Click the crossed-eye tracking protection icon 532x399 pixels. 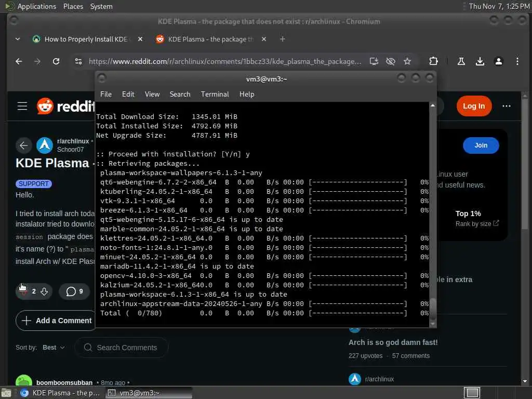391,61
